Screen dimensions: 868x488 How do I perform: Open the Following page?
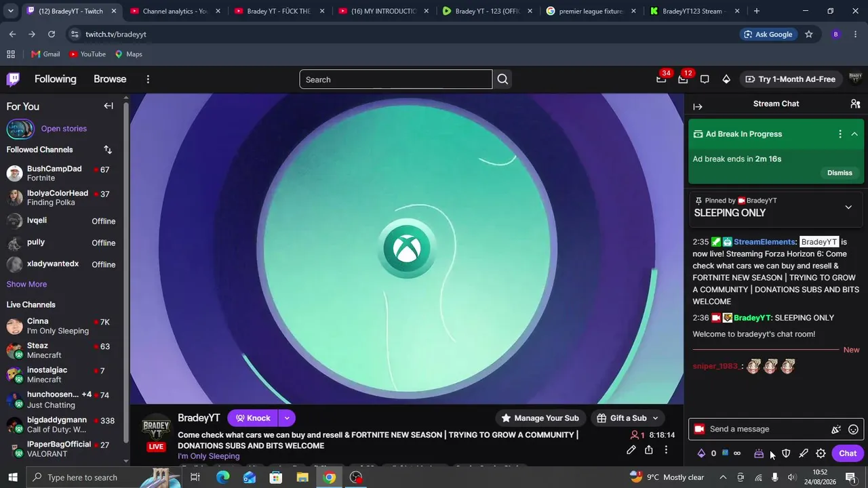(56, 79)
